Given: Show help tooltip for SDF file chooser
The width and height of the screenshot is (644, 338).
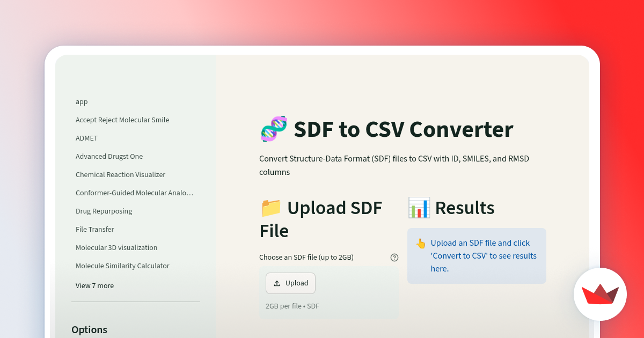Looking at the screenshot, I should click(394, 258).
